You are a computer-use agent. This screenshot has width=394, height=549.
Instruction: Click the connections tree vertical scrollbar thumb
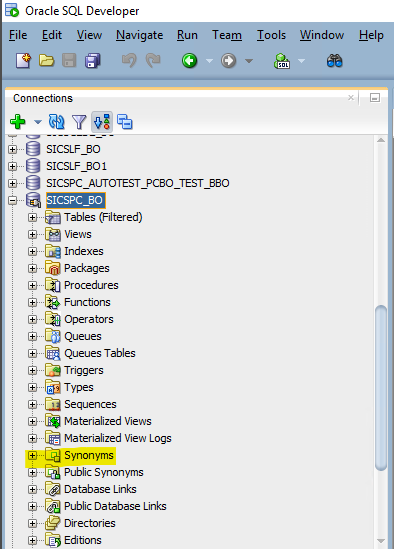point(381,388)
